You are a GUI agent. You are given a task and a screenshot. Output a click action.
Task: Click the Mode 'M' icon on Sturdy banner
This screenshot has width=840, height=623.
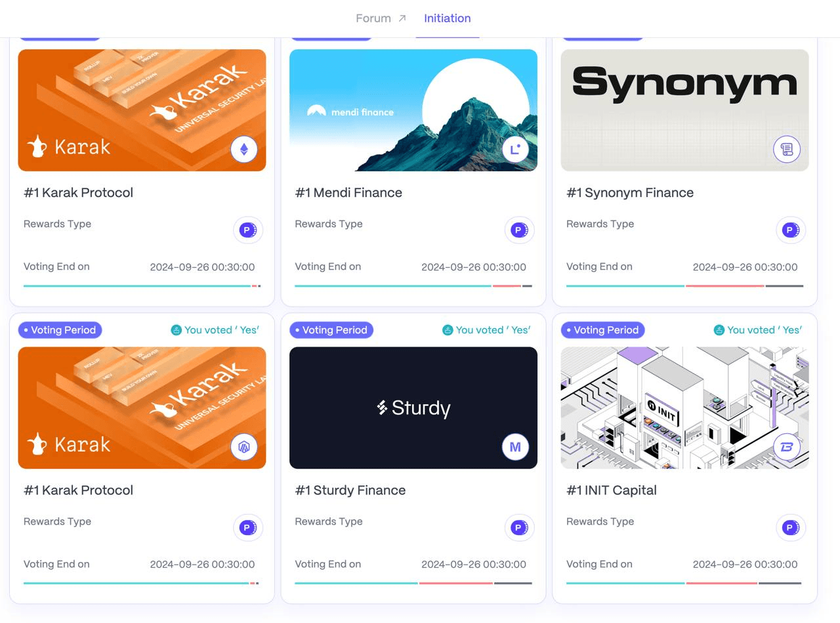tap(515, 447)
